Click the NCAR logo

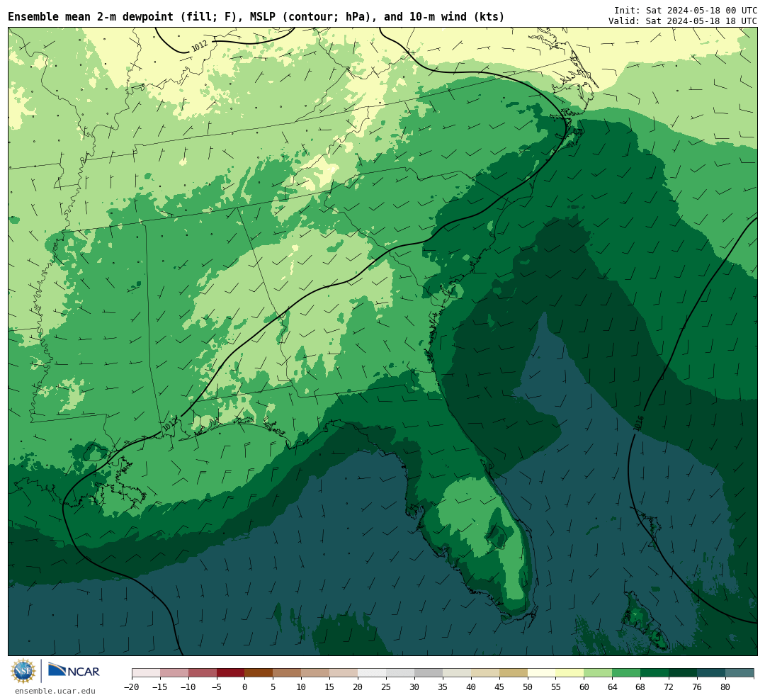74,672
